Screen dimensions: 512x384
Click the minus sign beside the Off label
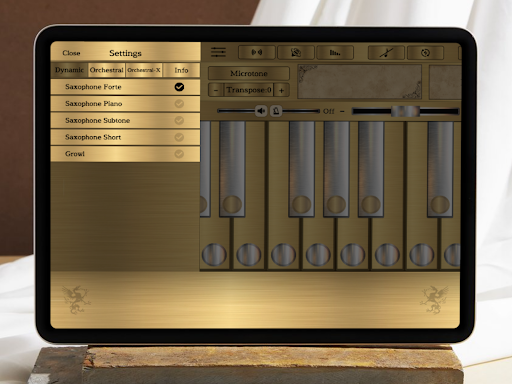342,111
